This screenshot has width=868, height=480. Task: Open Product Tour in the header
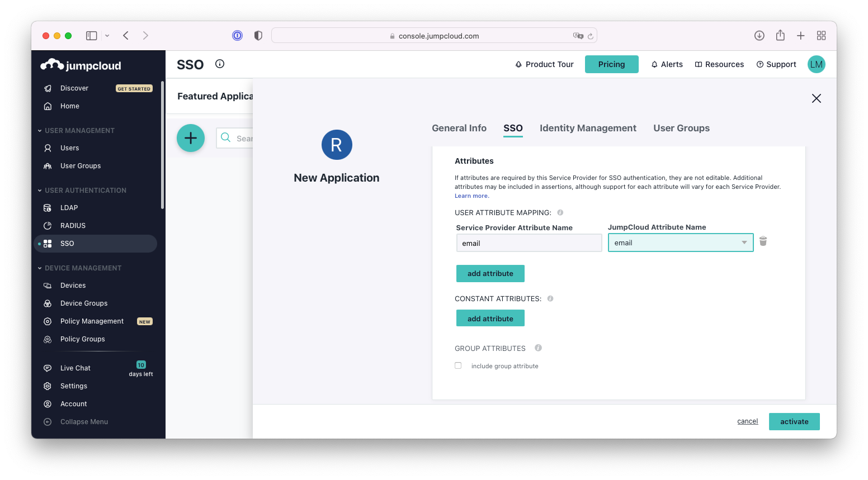pos(544,64)
